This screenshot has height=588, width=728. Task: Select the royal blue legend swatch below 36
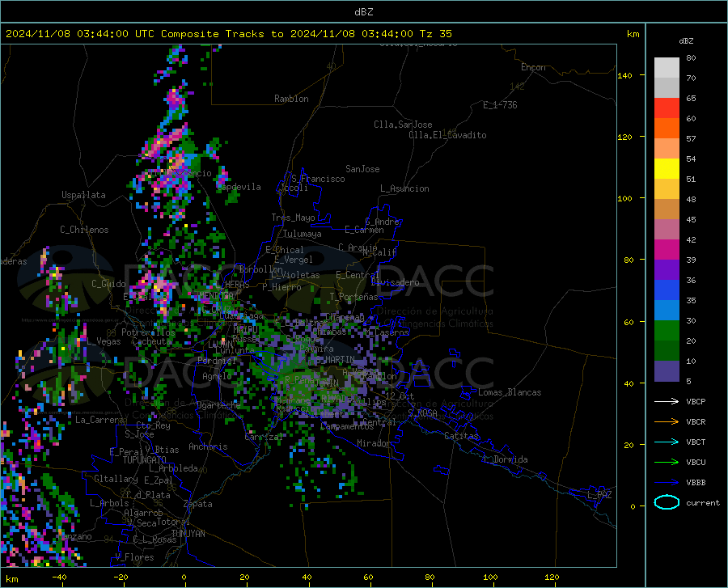click(667, 290)
